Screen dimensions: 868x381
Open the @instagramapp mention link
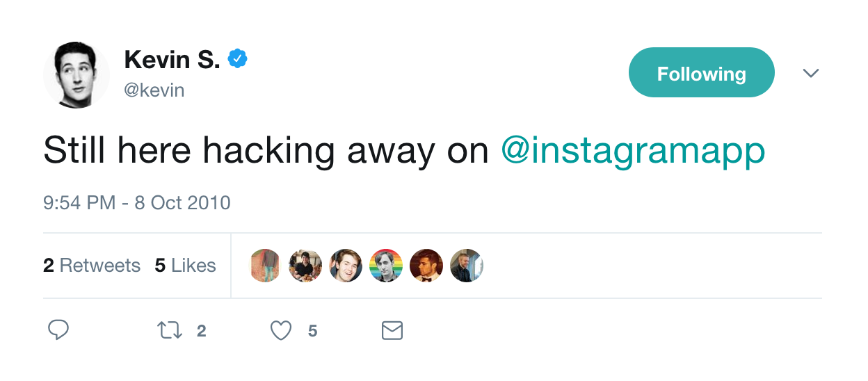[x=633, y=151]
